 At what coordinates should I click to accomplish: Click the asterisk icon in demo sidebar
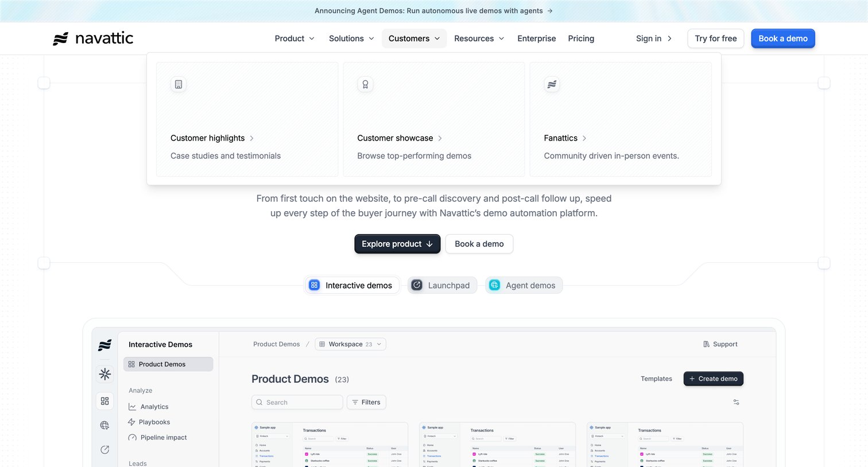[x=104, y=374]
